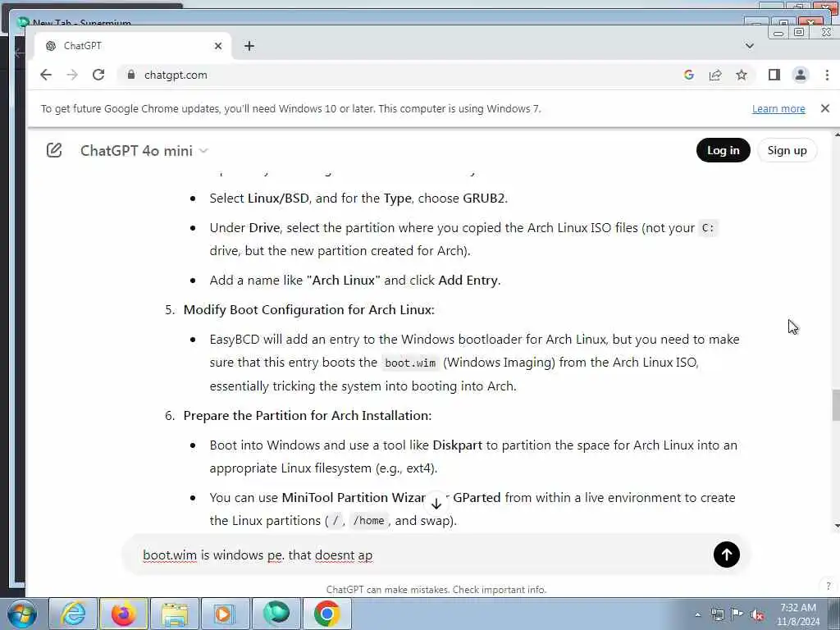The width and height of the screenshot is (840, 630).
Task: Open Chrome's three-dot menu
Action: pyautogui.click(x=827, y=75)
